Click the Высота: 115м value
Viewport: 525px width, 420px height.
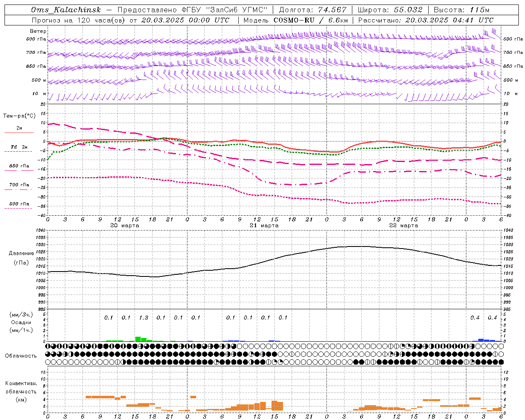point(461,10)
